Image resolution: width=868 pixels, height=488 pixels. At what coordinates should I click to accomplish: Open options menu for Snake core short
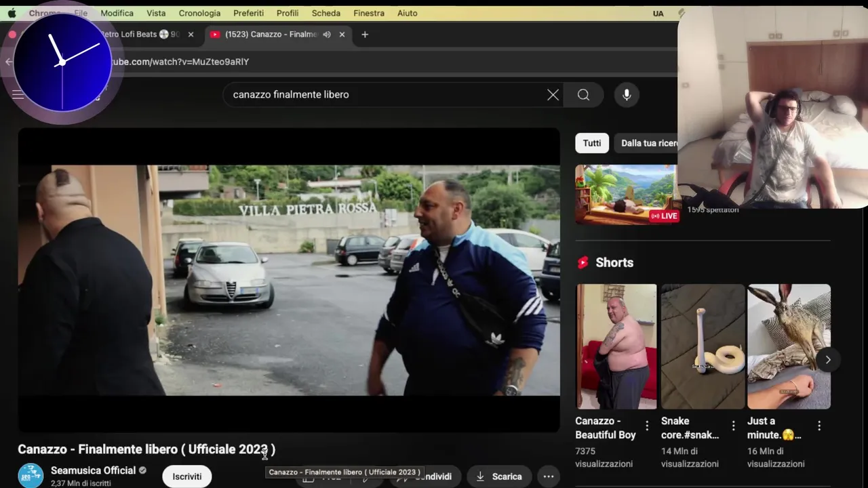pos(733,426)
